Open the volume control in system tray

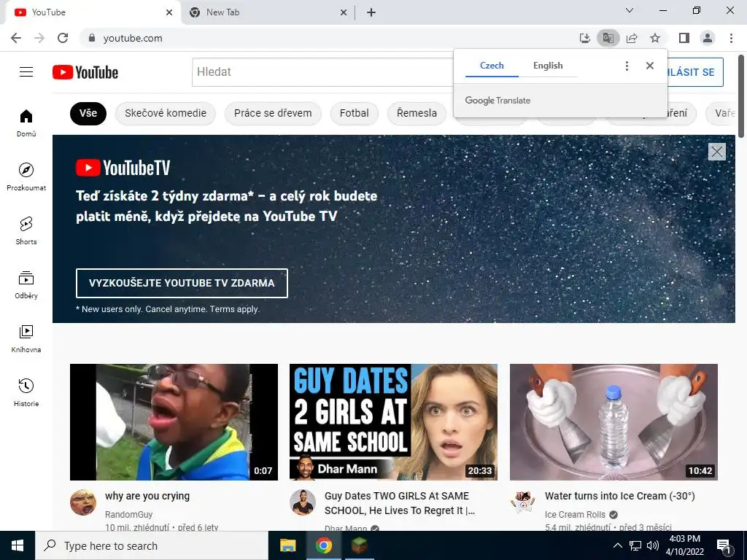[653, 545]
